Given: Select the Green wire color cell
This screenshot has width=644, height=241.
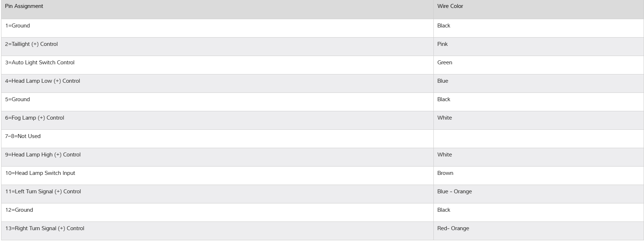Looking at the screenshot, I should coord(444,63).
